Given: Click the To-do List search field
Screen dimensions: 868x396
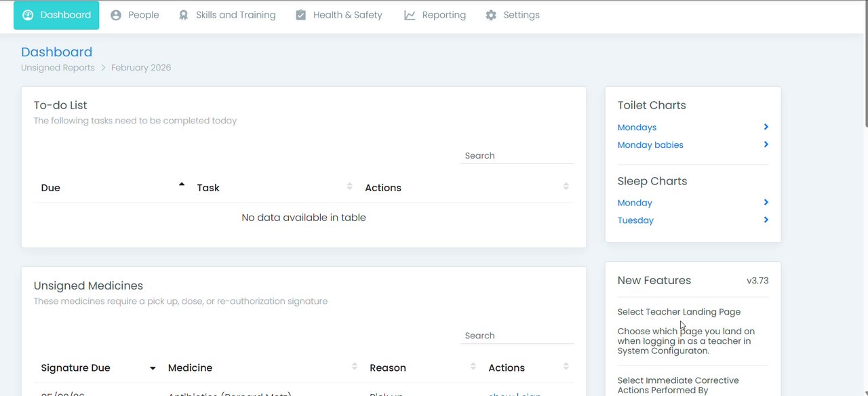Looking at the screenshot, I should pos(517,156).
